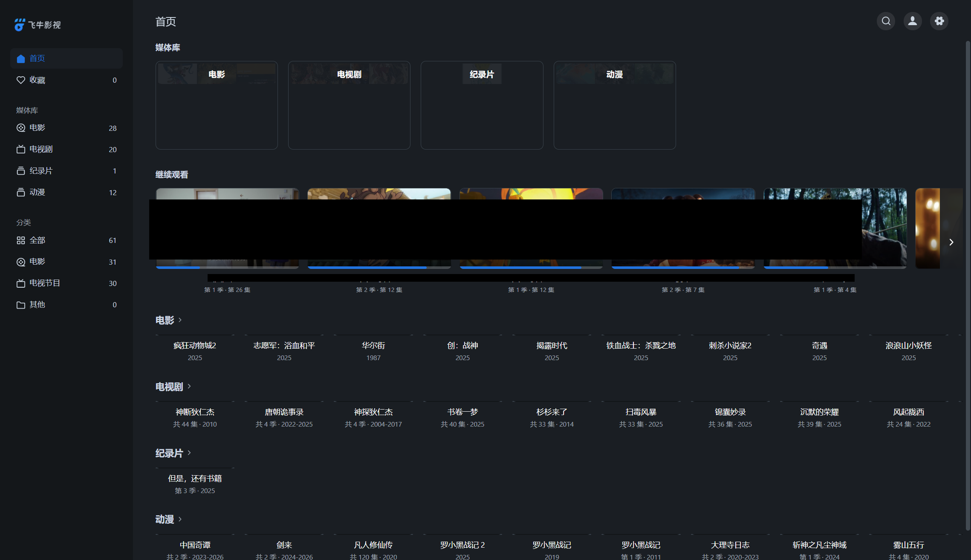971x560 pixels.
Task: Open the 纪录片 media library card
Action: (482, 105)
